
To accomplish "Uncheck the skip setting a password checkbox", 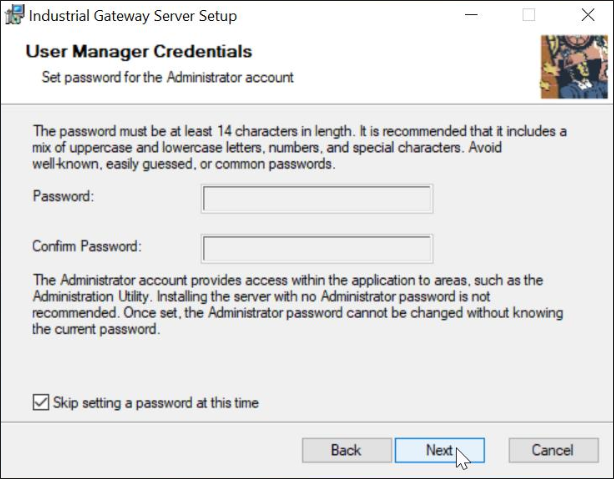I will (41, 402).
